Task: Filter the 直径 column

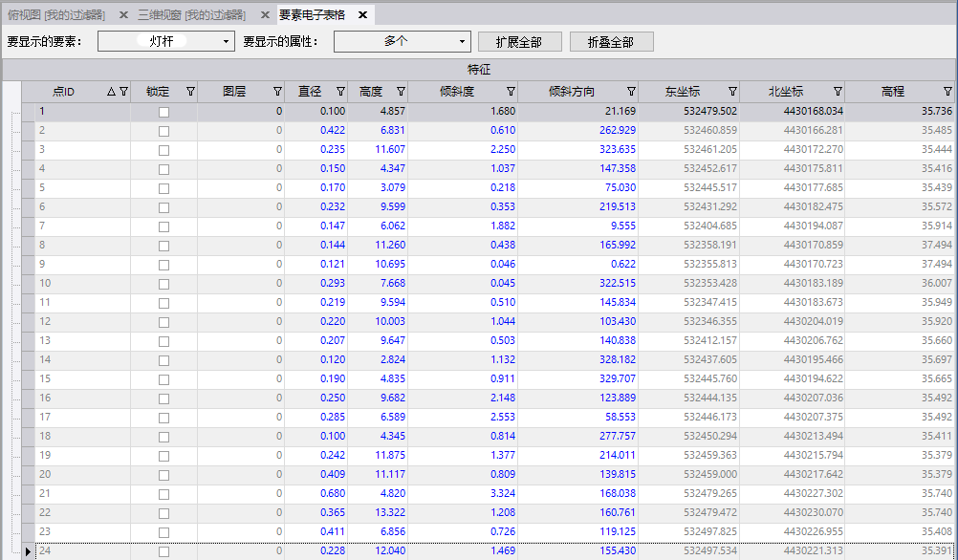Action: [340, 92]
